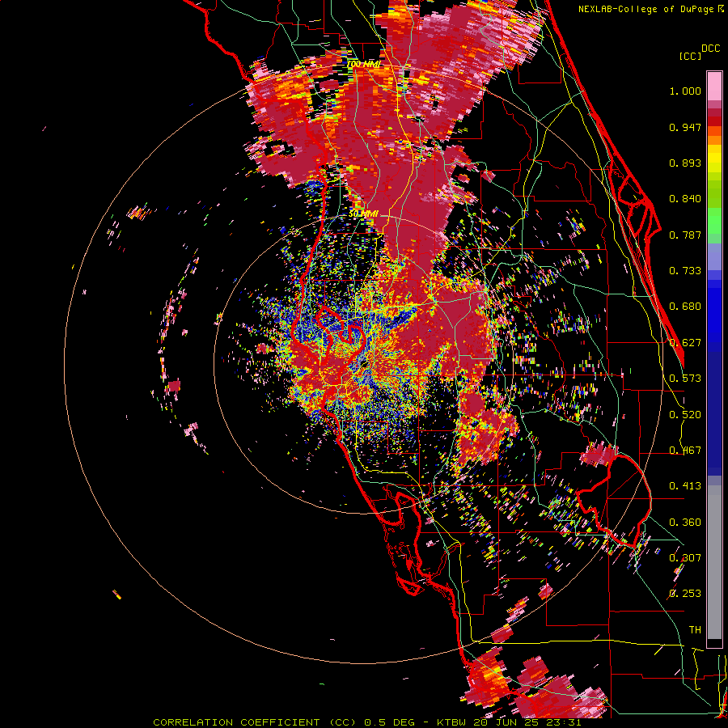Select the 1.000 scale value
This screenshot has width=728, height=728.
click(685, 91)
